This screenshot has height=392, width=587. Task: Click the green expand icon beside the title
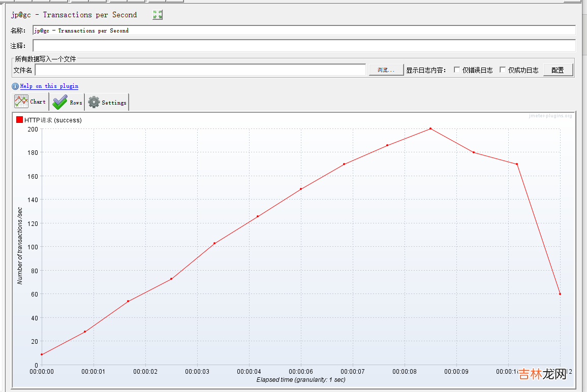pos(158,15)
